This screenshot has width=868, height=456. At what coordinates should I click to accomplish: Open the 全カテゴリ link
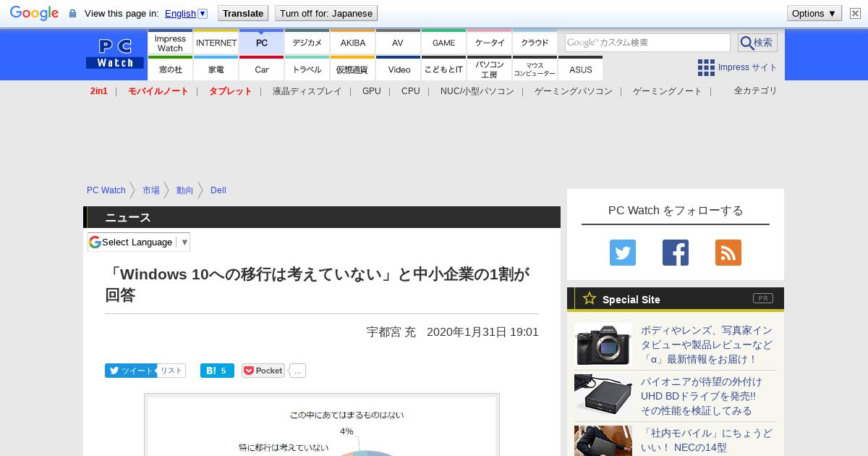point(756,90)
